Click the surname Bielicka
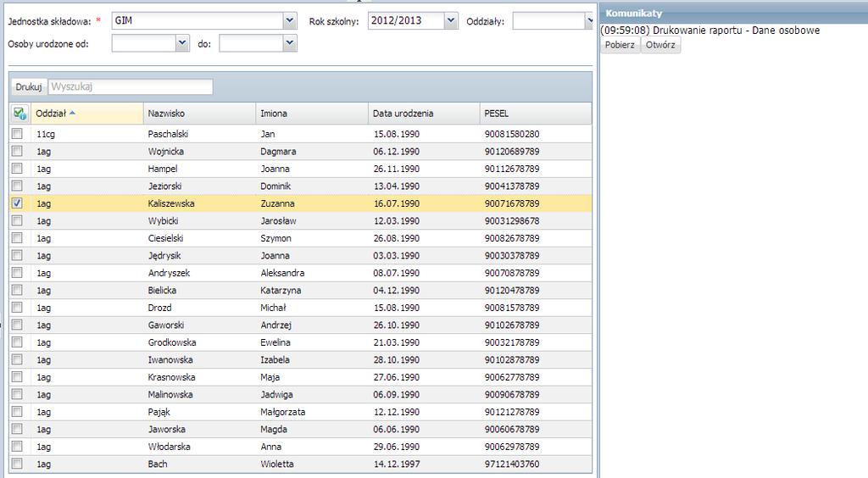868x478 pixels. coord(162,290)
